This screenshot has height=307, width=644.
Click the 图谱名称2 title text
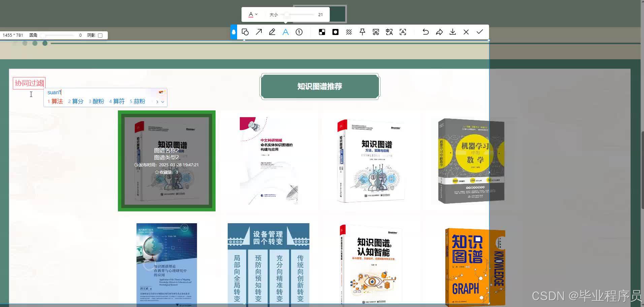coord(166,150)
